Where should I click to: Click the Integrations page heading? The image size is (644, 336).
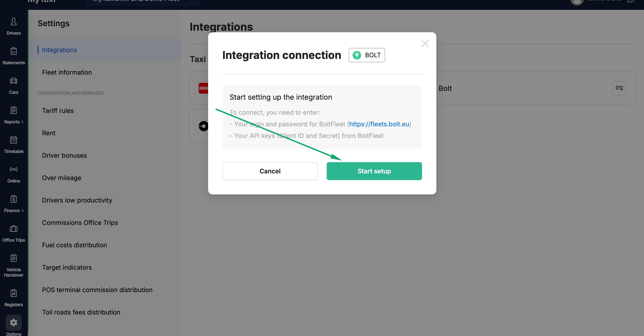coord(221,27)
